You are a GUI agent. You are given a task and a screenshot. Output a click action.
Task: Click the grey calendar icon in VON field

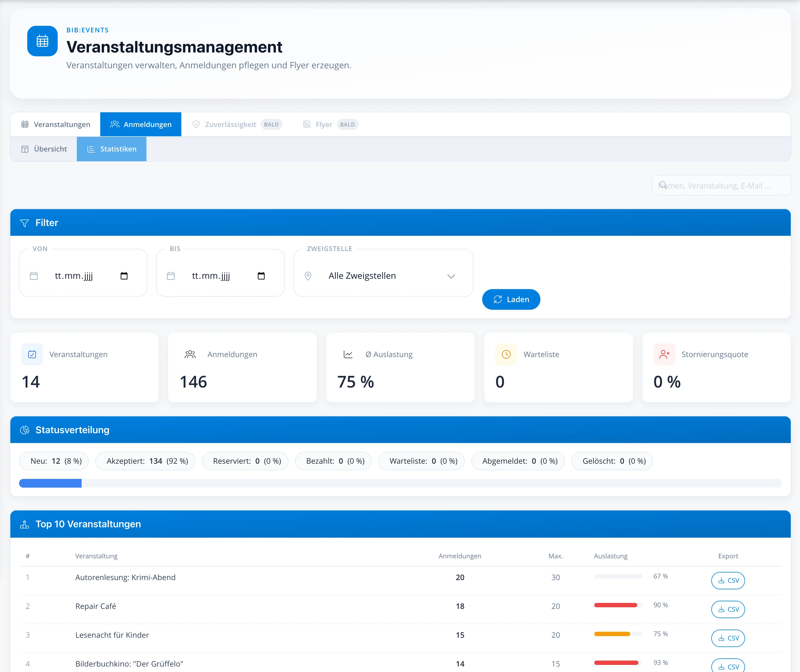click(x=34, y=276)
